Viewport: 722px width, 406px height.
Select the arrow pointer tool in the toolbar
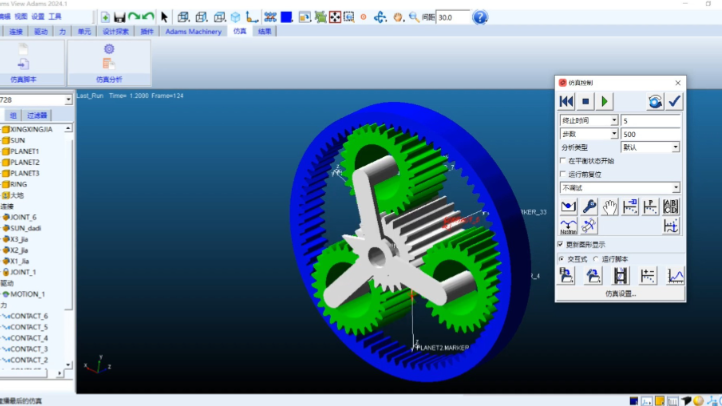165,17
